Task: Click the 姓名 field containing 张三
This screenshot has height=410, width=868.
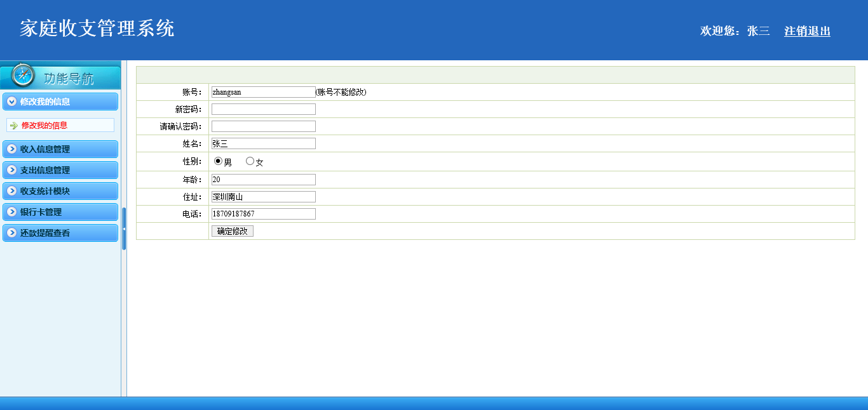Action: [263, 143]
